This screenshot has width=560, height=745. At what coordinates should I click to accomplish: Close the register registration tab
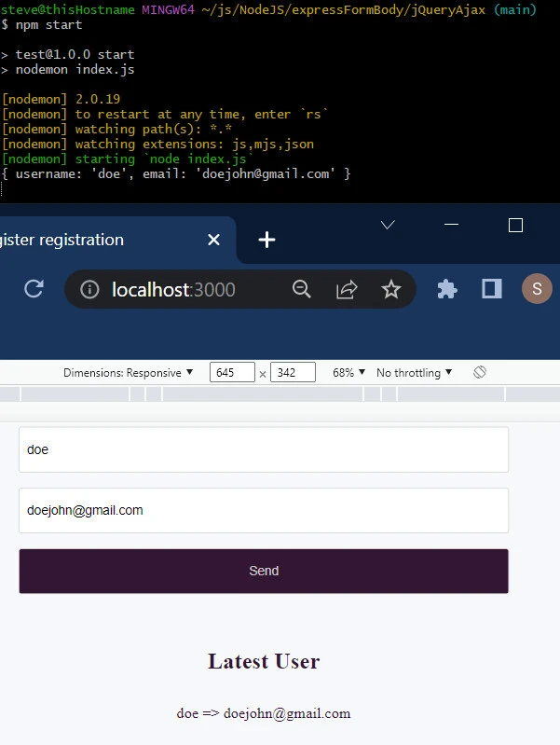point(213,240)
